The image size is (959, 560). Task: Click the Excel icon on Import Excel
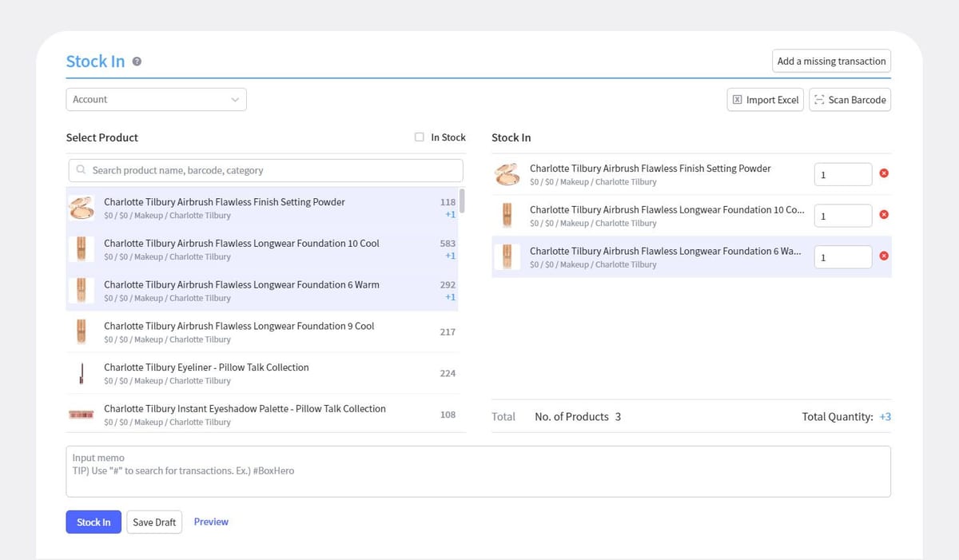pyautogui.click(x=737, y=99)
